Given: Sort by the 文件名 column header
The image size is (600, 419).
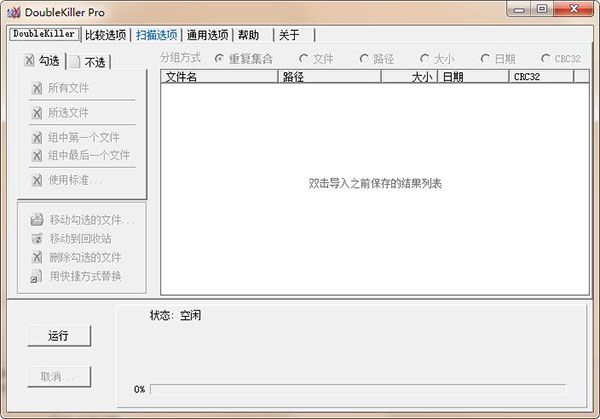Looking at the screenshot, I should pyautogui.click(x=219, y=76).
